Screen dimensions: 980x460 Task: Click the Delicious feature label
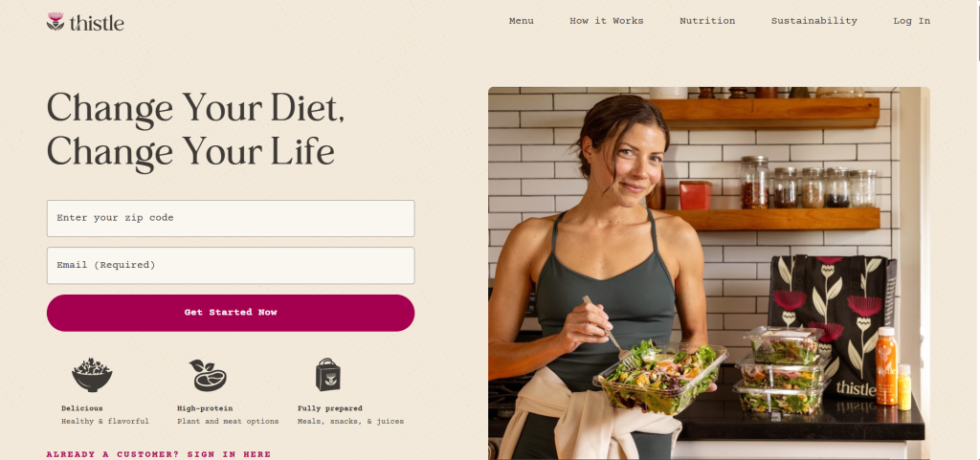(x=82, y=408)
